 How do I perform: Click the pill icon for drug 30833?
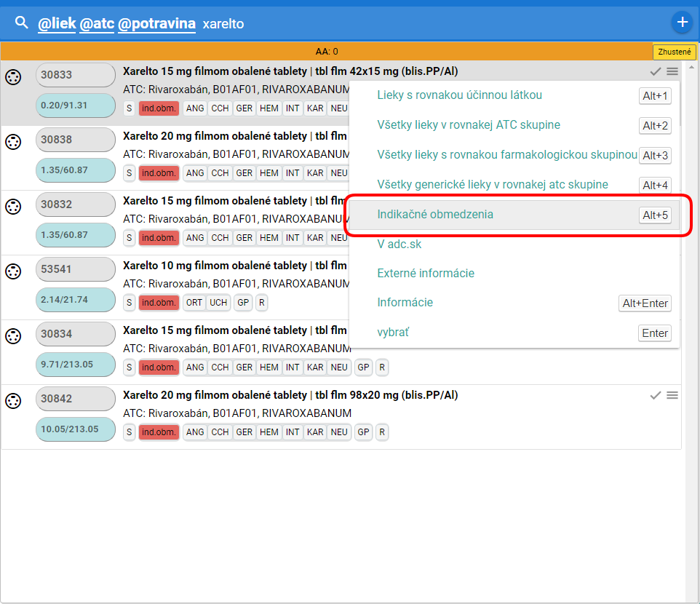pyautogui.click(x=13, y=77)
